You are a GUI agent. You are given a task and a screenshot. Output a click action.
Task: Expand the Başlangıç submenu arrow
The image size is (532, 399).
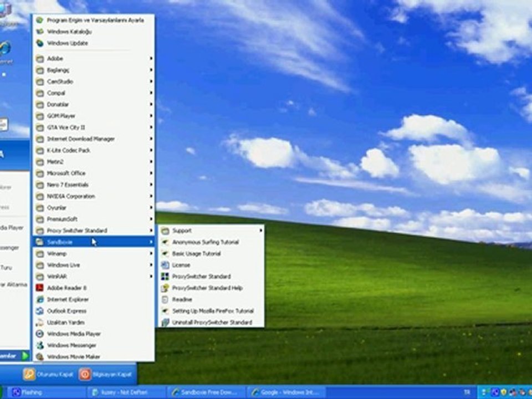[x=151, y=70]
